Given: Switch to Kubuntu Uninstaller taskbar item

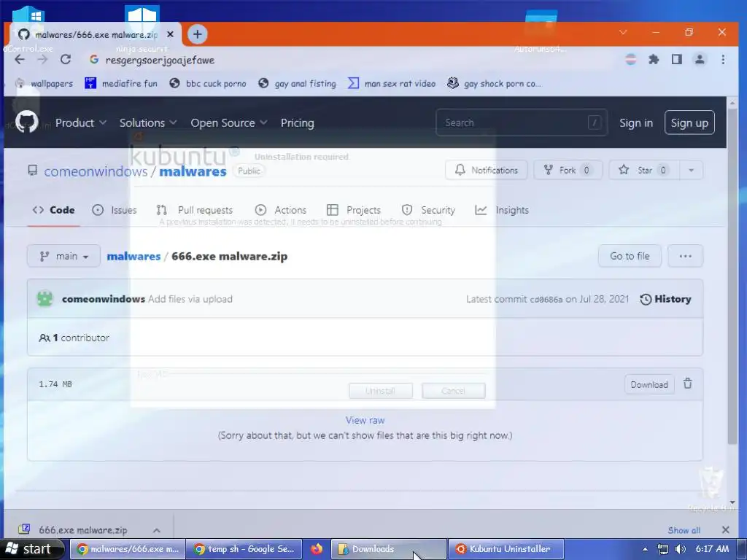Looking at the screenshot, I should coord(506,549).
